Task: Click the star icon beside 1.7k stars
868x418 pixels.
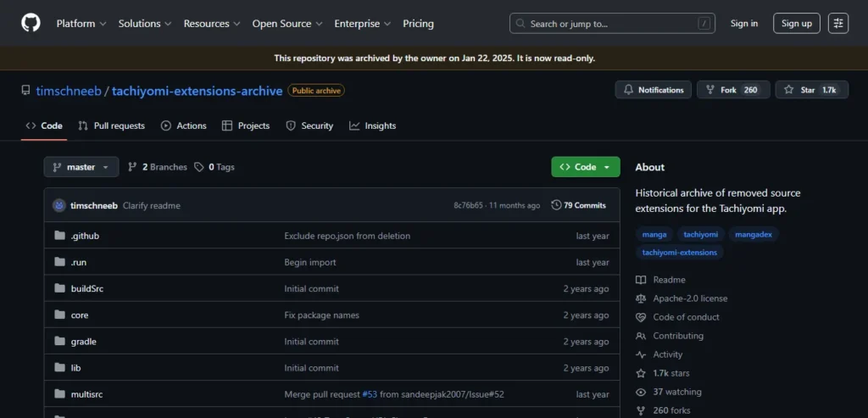Action: click(641, 373)
